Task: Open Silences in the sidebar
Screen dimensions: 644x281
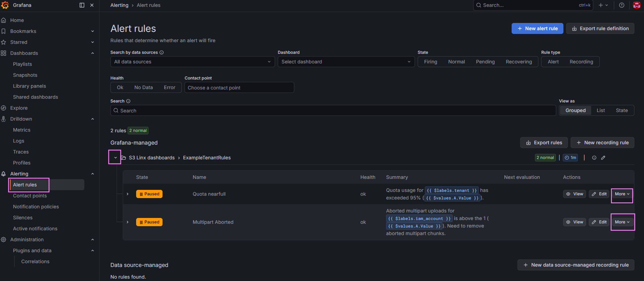Action: [23, 218]
